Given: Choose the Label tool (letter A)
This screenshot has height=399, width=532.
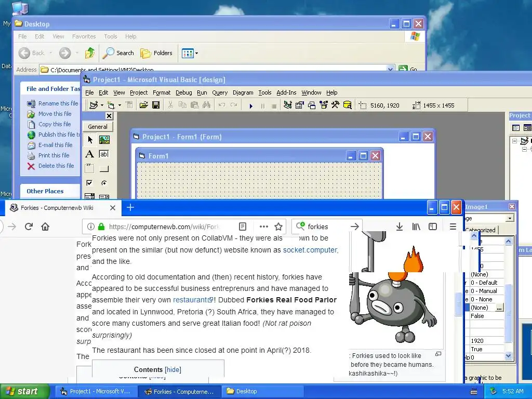Looking at the screenshot, I should coord(89,154).
